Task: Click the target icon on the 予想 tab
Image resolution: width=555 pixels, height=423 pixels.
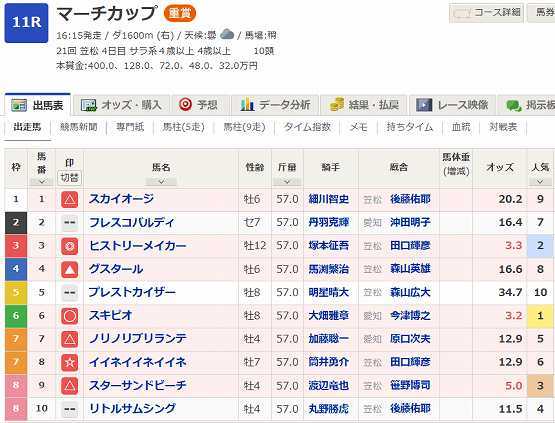Action: click(x=185, y=105)
